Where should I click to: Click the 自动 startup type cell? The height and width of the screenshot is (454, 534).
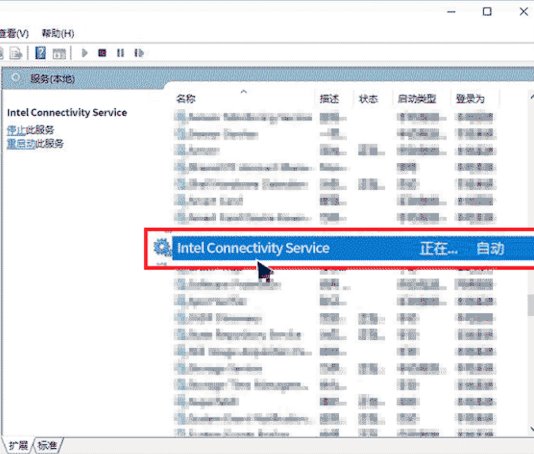[x=490, y=248]
